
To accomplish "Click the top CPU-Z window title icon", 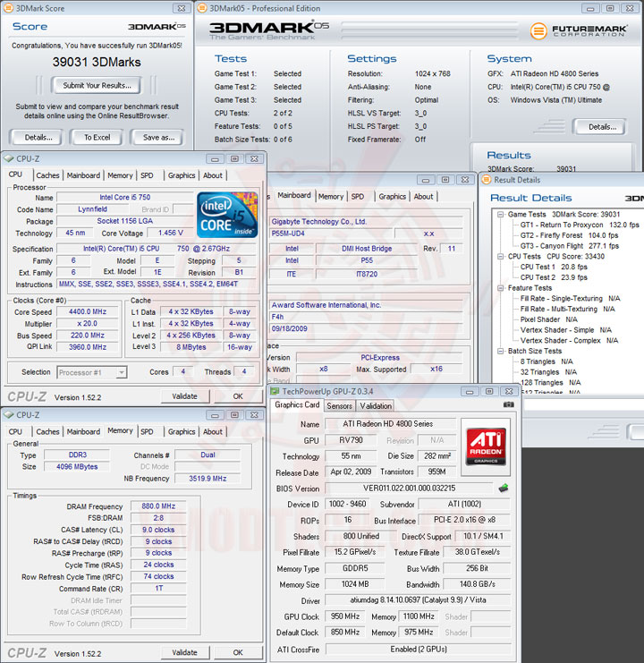I will coord(9,158).
